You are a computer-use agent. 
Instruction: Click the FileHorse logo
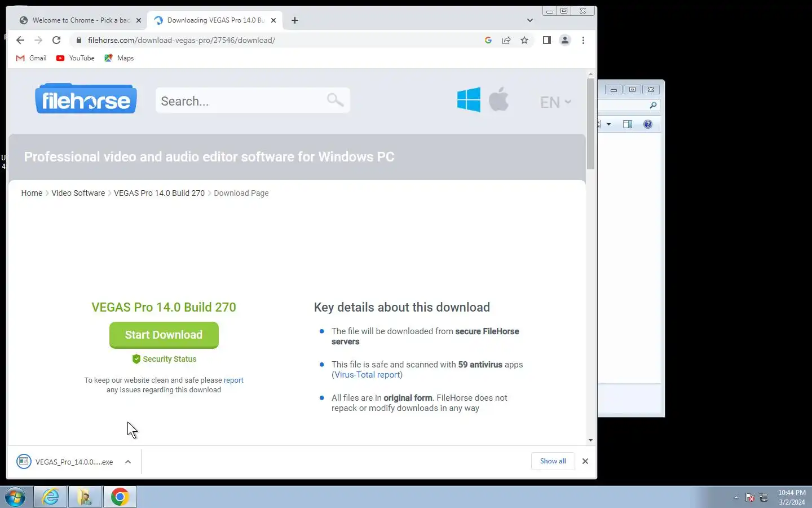(x=86, y=99)
